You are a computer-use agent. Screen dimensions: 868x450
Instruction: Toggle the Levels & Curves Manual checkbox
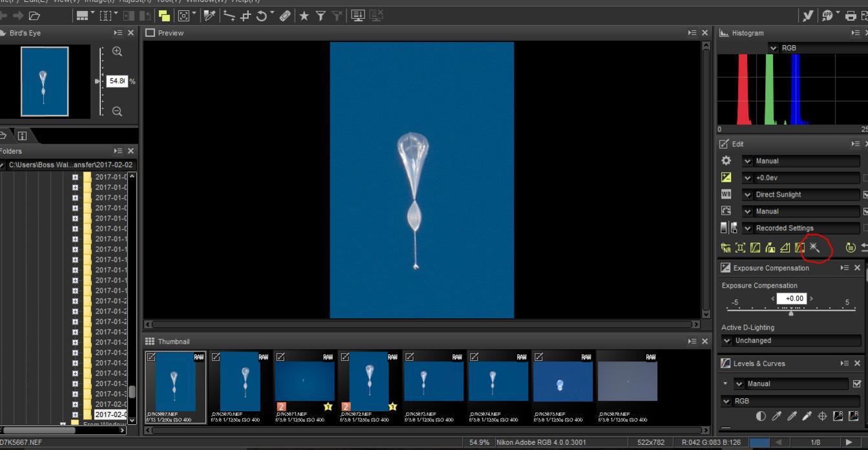point(857,383)
